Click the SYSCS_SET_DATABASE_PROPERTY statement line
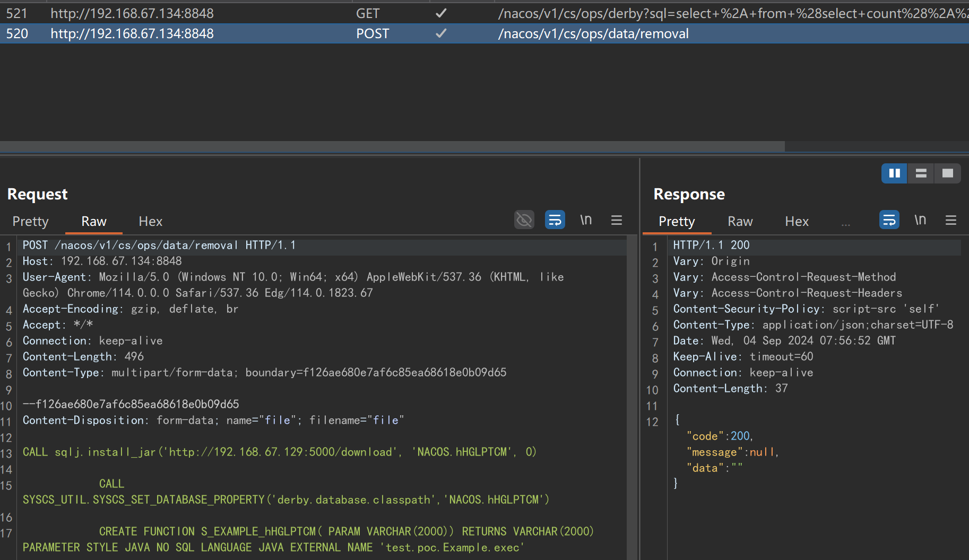 tap(286, 500)
